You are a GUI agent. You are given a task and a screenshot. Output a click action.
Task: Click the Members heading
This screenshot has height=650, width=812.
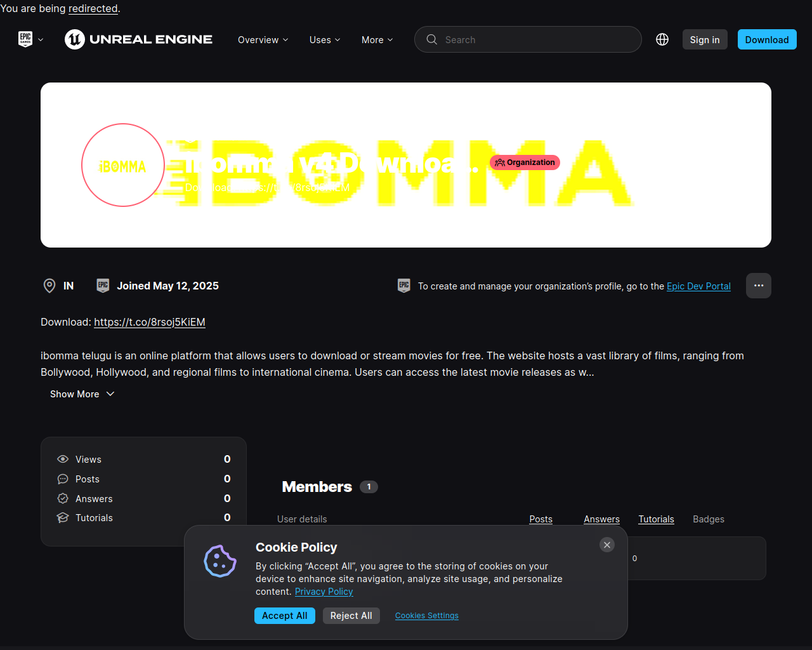click(x=317, y=487)
